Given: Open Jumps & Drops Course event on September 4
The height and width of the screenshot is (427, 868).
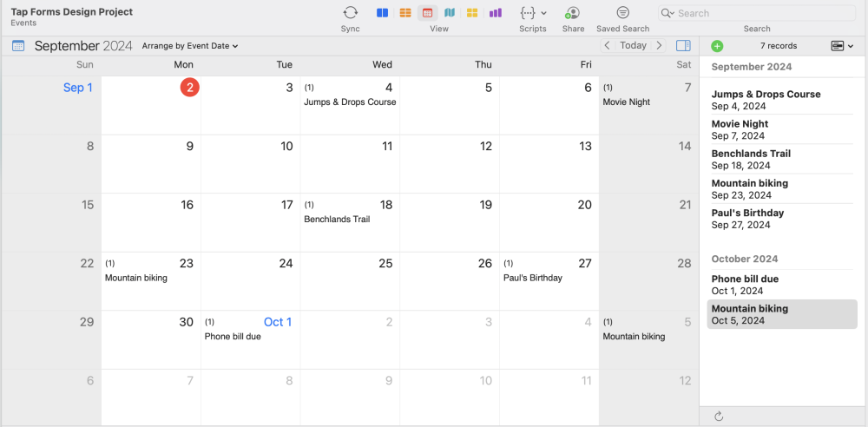Looking at the screenshot, I should 350,102.
